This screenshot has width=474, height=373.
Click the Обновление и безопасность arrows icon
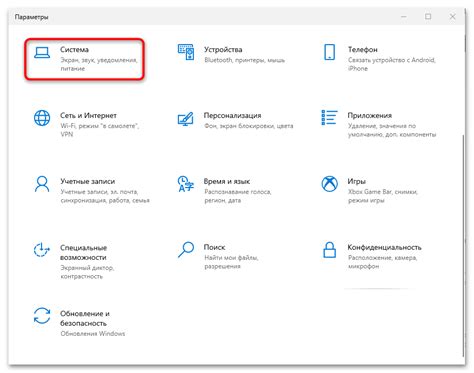click(42, 316)
